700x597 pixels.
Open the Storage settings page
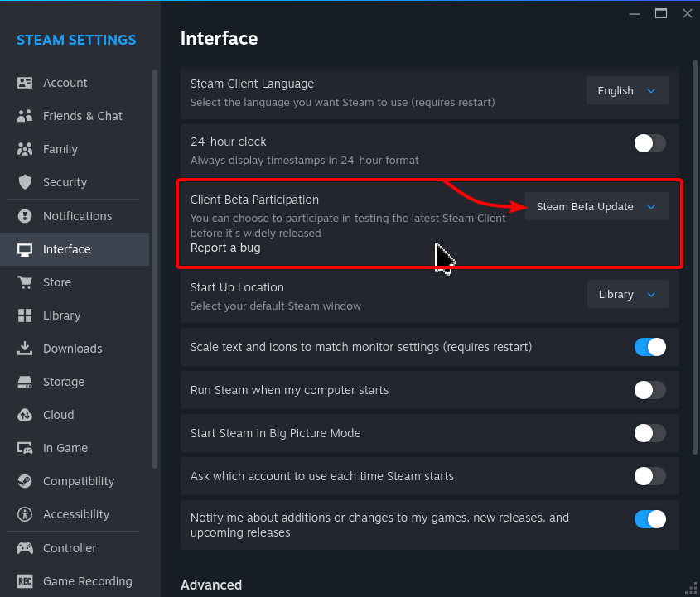75,382
